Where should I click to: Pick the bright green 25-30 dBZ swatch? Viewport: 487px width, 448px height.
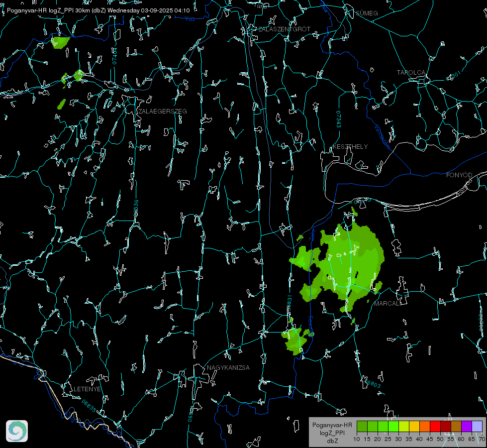pos(393,426)
